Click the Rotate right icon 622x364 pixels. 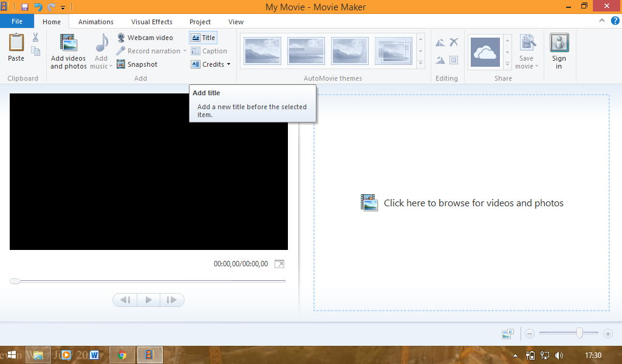click(x=440, y=60)
